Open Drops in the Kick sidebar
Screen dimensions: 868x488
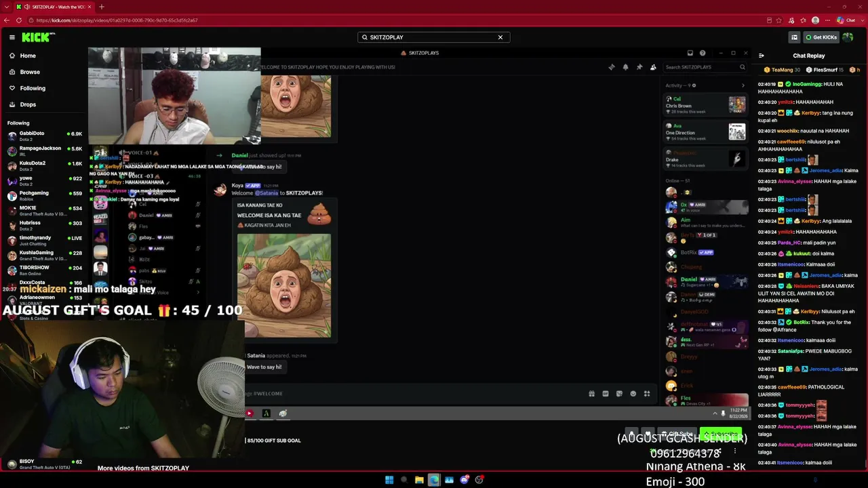click(x=28, y=104)
